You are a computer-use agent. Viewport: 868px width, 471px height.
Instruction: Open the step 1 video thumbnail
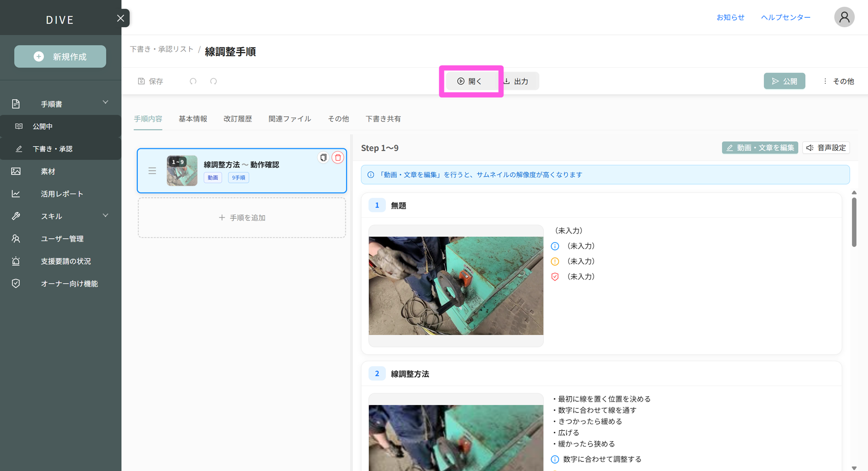point(456,286)
